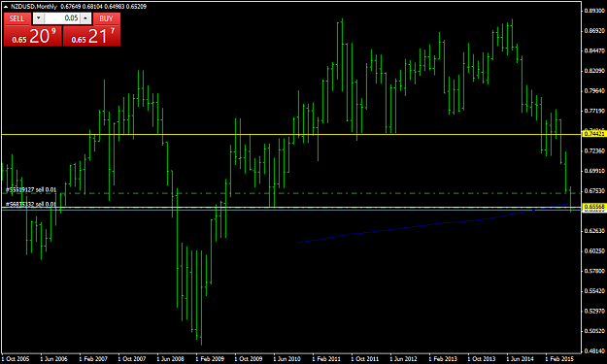Click the 0.57800 price scale label
Viewport: 607px width, 364px height.
click(x=594, y=271)
